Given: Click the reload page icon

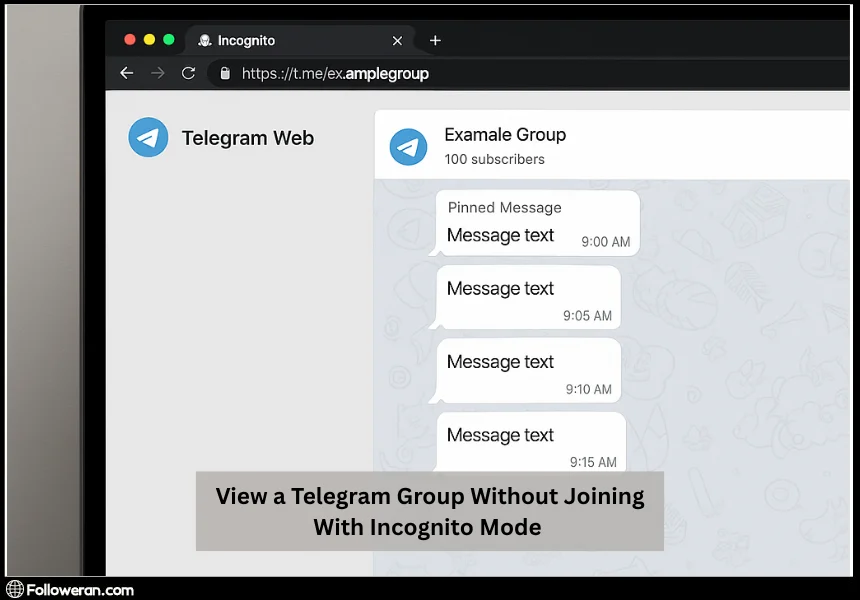Looking at the screenshot, I should pos(188,72).
